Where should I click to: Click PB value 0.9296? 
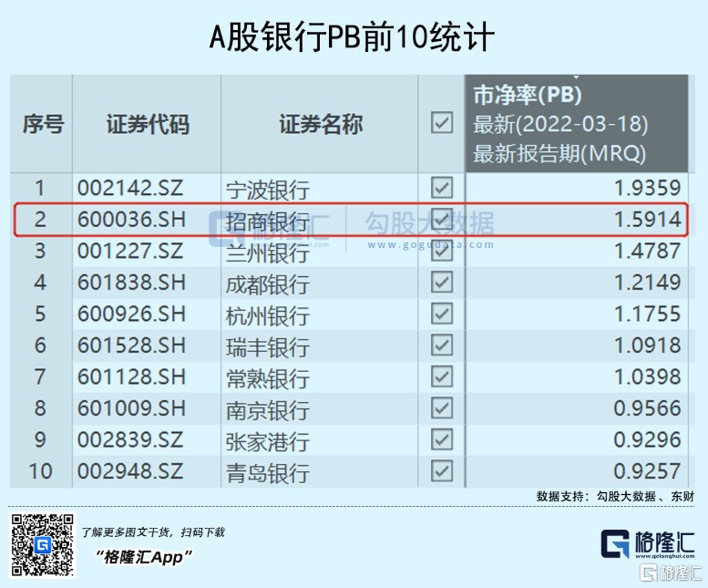pyautogui.click(x=647, y=440)
